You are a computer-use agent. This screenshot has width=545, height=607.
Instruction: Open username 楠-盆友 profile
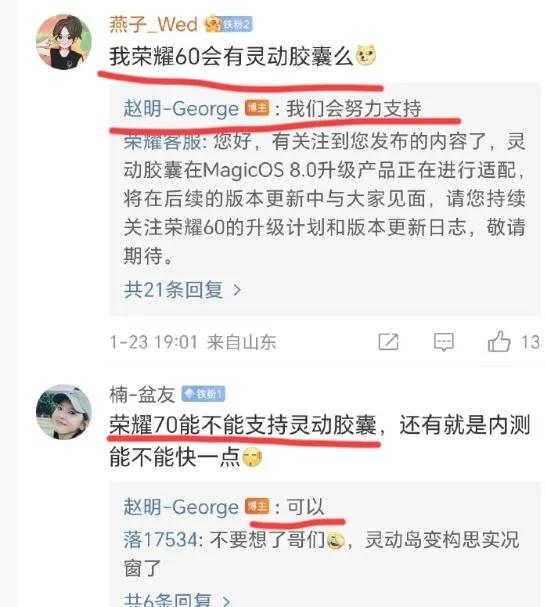point(142,394)
